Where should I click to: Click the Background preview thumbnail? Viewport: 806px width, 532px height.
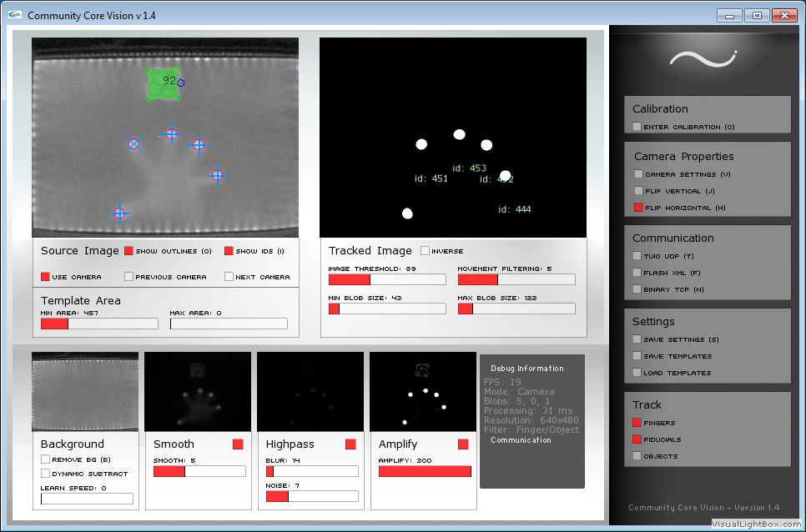[85, 391]
